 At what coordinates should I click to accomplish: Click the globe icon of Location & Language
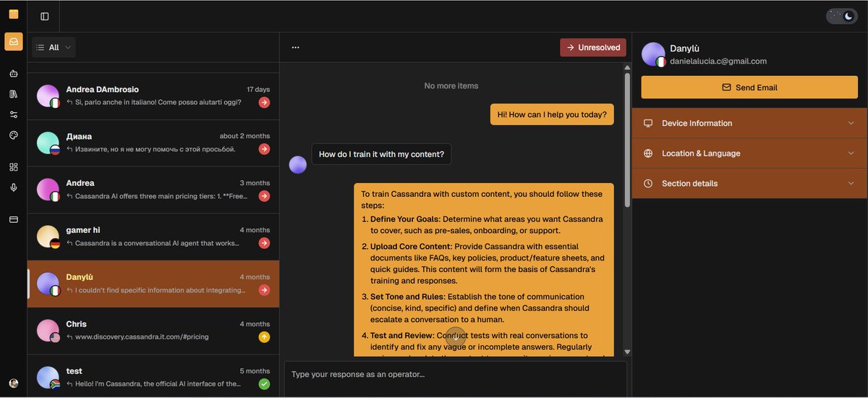coord(648,153)
